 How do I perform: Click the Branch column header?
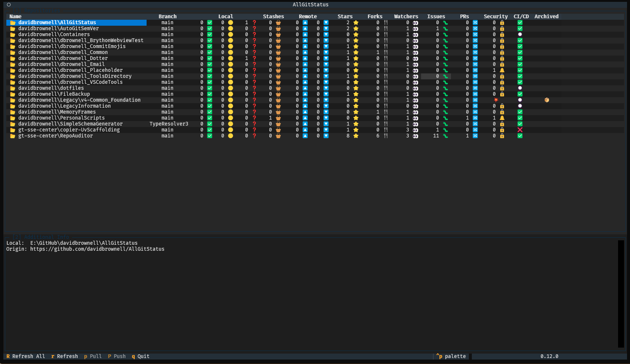[x=167, y=17]
